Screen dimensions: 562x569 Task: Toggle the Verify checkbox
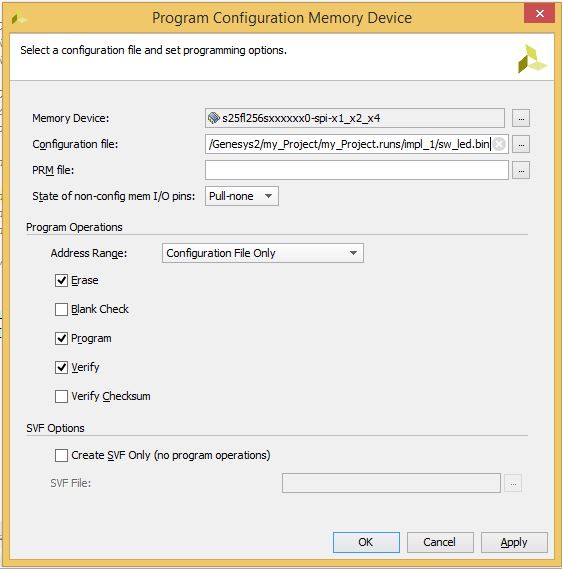61,368
